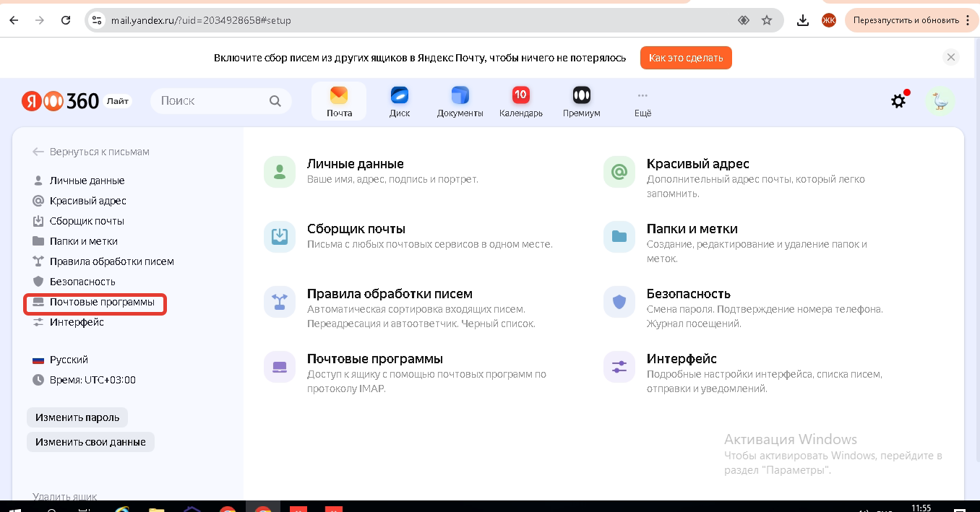Click the settings gear icon
The height and width of the screenshot is (512, 980).
pyautogui.click(x=898, y=101)
